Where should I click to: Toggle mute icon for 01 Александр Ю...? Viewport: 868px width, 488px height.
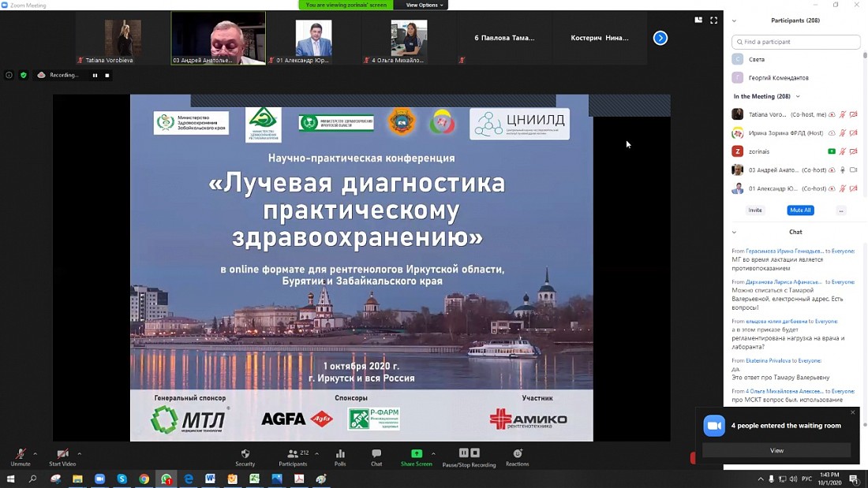(x=843, y=188)
